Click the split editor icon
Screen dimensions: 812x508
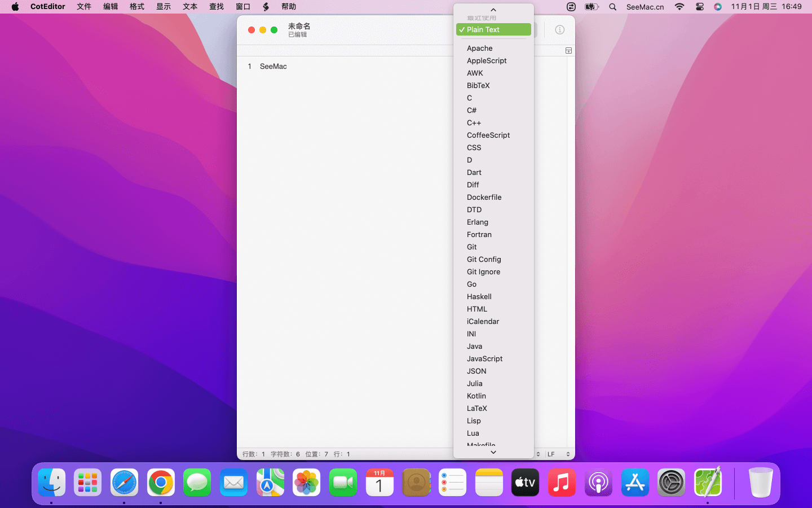[x=568, y=51]
